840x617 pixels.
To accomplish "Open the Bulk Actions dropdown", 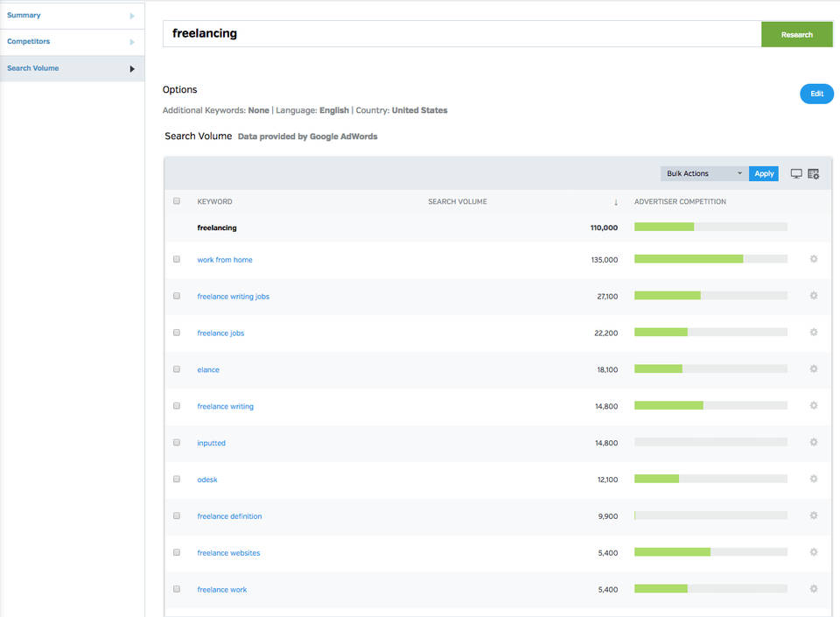I will (703, 173).
